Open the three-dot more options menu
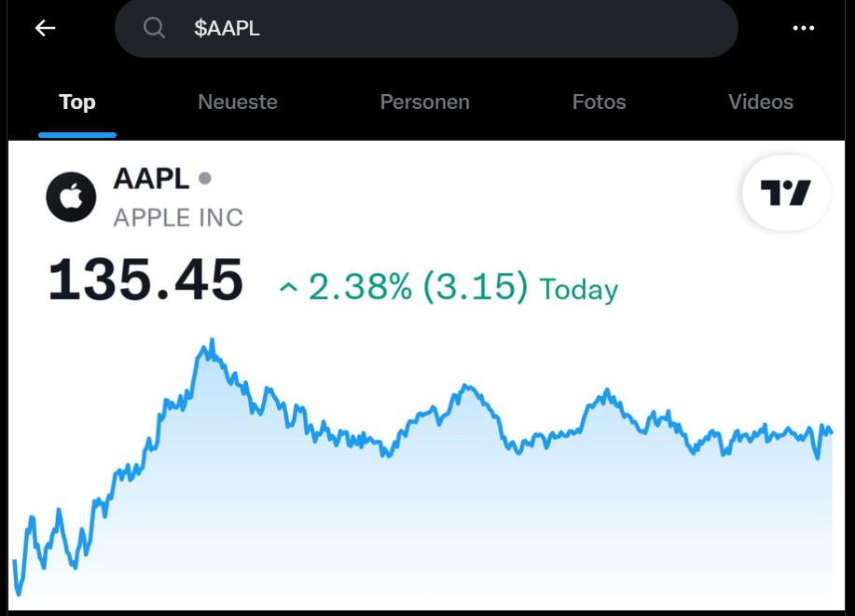Viewport: 855px width, 616px height. point(803,28)
